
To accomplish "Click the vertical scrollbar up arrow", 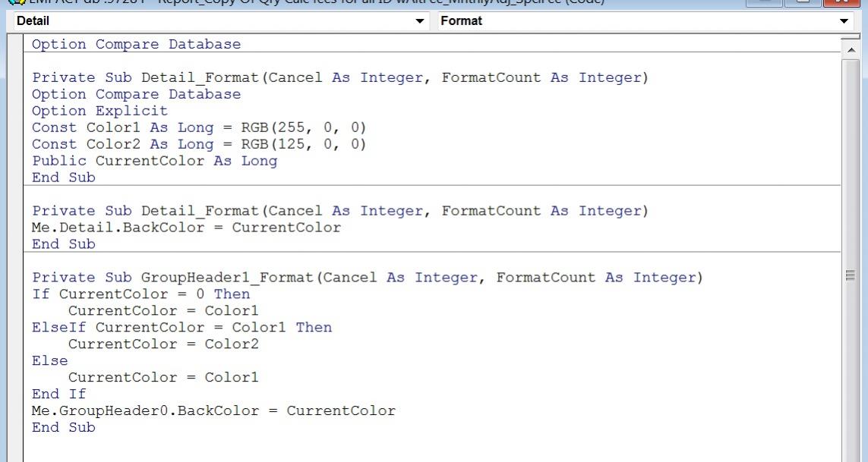I will pos(850,49).
